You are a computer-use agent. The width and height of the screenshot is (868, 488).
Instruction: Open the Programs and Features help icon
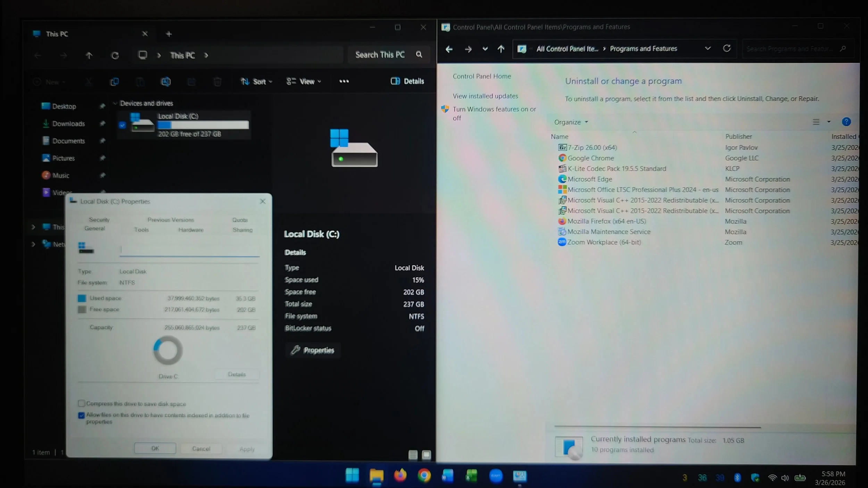pyautogui.click(x=846, y=122)
